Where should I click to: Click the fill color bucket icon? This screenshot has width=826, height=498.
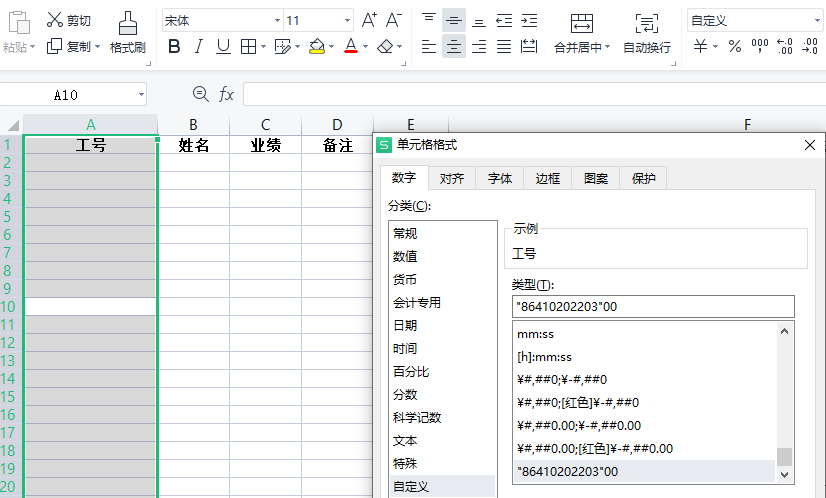pyautogui.click(x=317, y=47)
